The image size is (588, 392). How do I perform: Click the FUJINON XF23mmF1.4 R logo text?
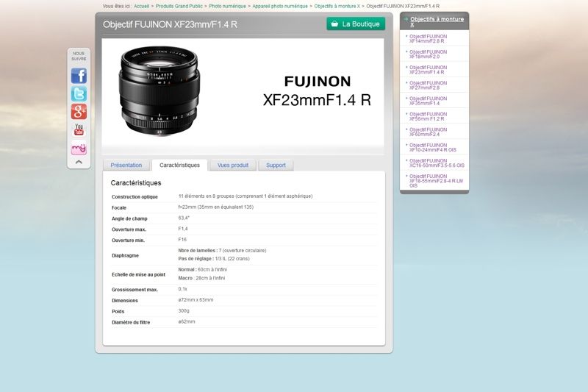pos(317,91)
